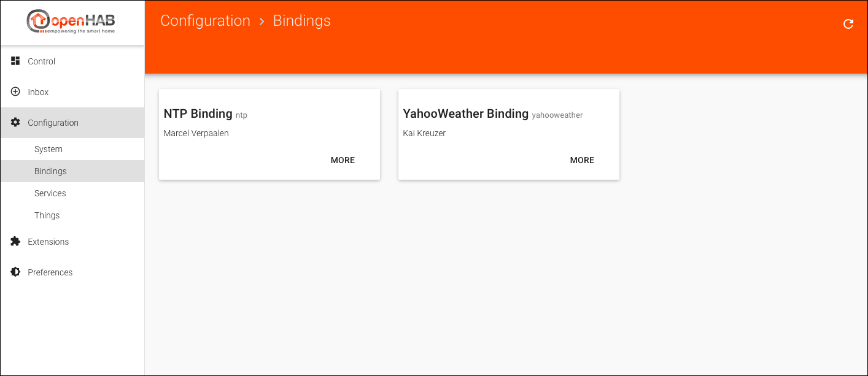Image resolution: width=868 pixels, height=376 pixels.
Task: Click Configuration in the header breadcrumb
Action: 205,21
